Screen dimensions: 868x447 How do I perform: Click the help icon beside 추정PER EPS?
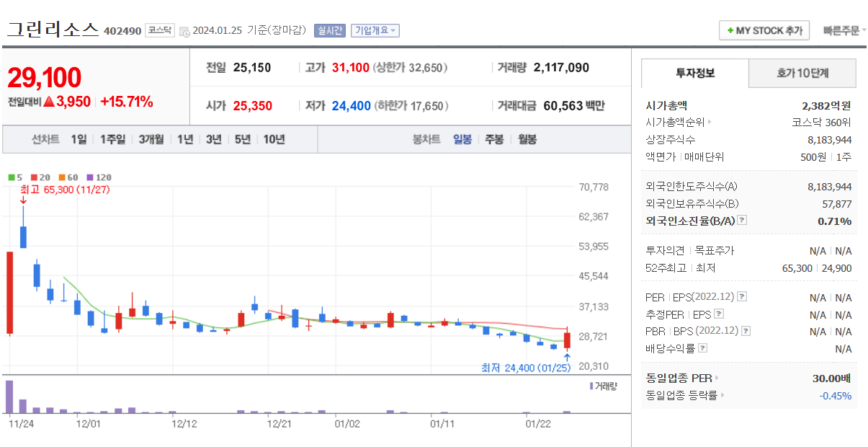click(x=719, y=314)
